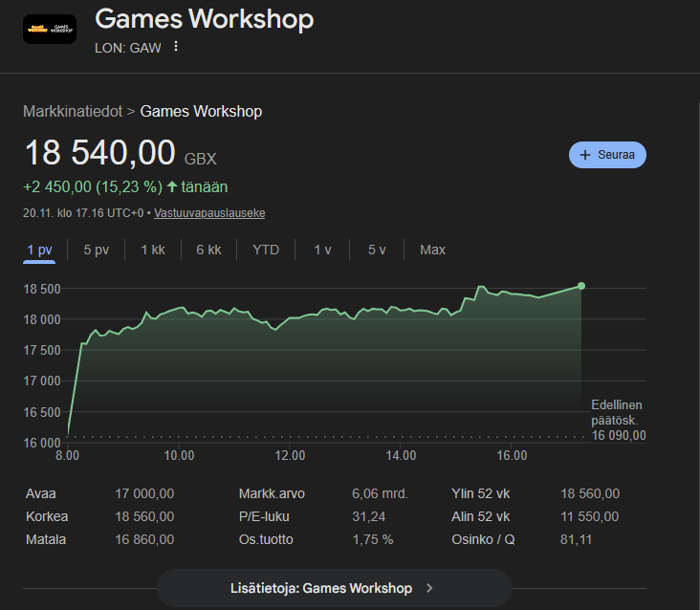The width and height of the screenshot is (700, 610).
Task: Click the green up arrow before tänään
Action: pos(172,186)
